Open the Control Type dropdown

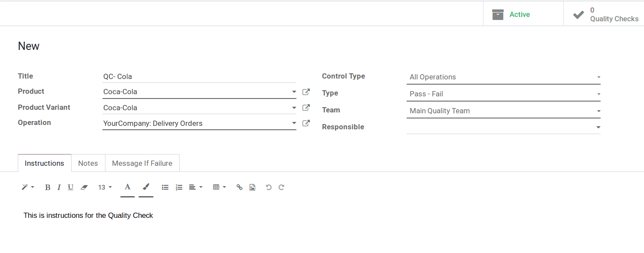pos(503,77)
